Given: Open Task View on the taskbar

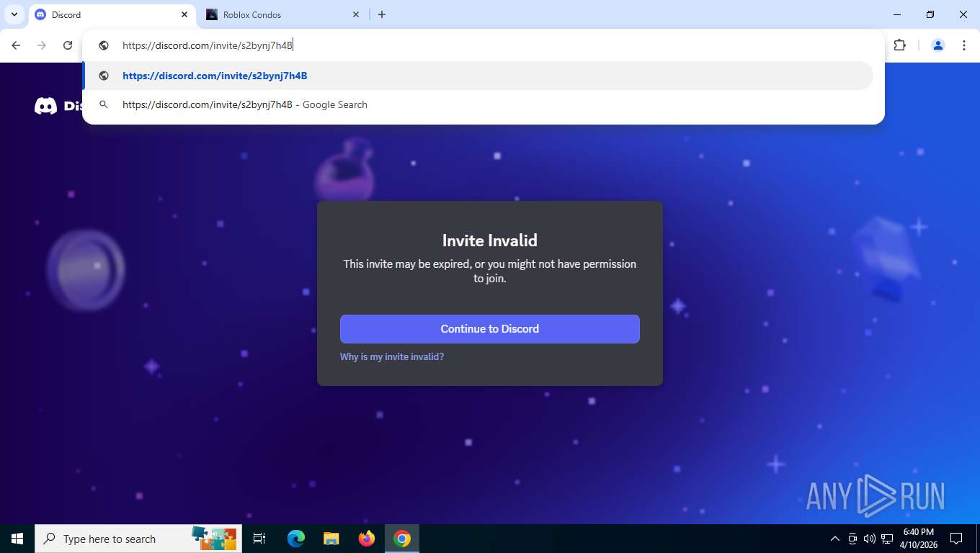Looking at the screenshot, I should (259, 539).
